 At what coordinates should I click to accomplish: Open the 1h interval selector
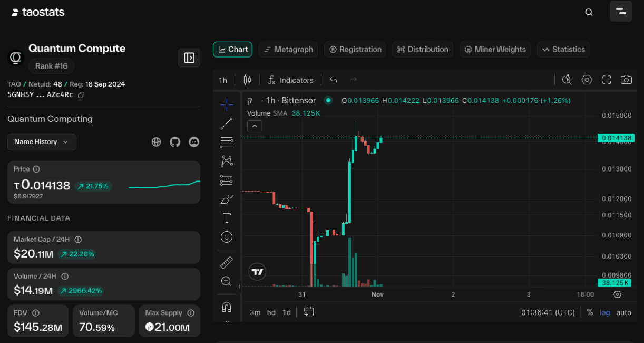pyautogui.click(x=223, y=80)
